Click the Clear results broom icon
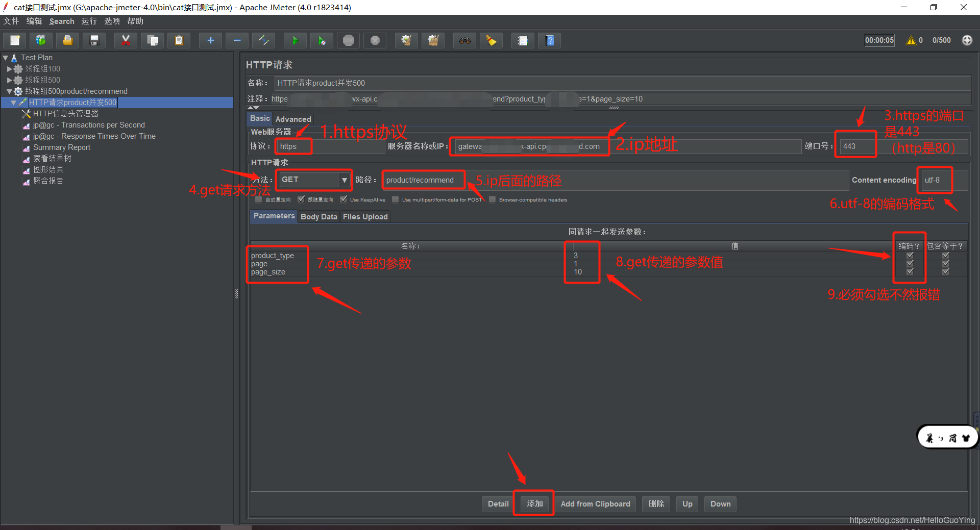This screenshot has height=530, width=980. 406,40
